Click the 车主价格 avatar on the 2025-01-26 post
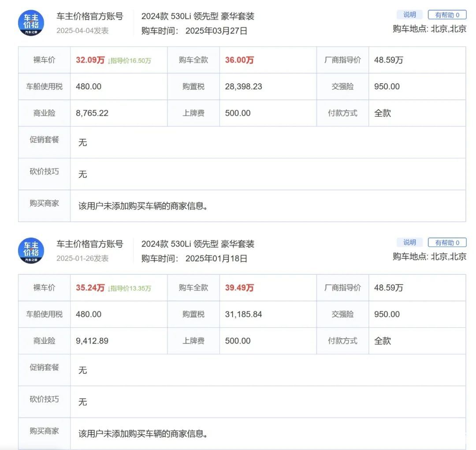 point(31,251)
